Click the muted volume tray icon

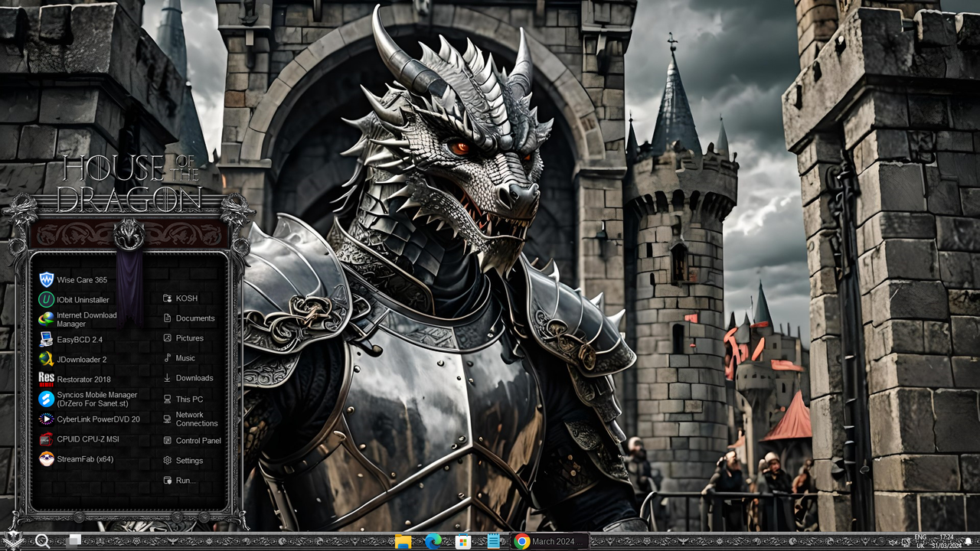(893, 542)
